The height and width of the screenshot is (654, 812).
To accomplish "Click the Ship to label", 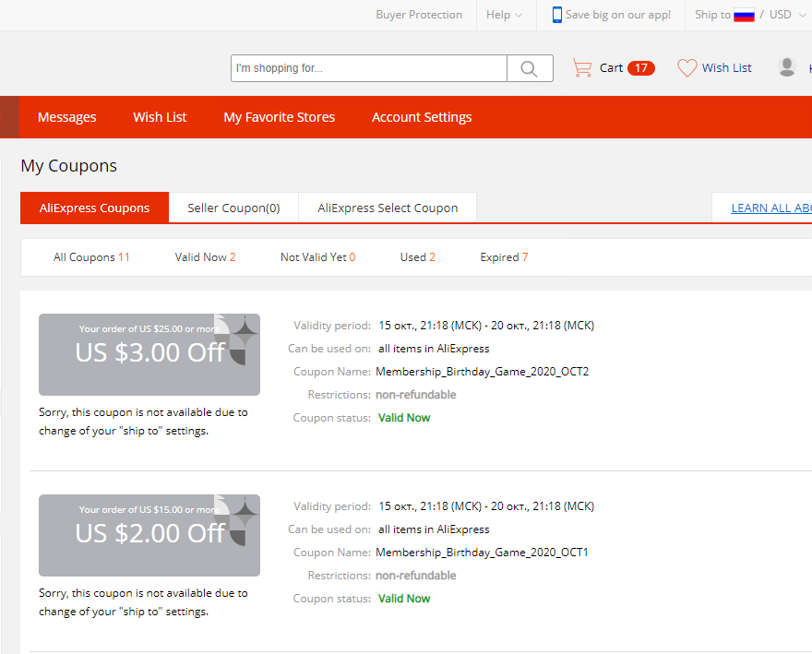I will 712,15.
